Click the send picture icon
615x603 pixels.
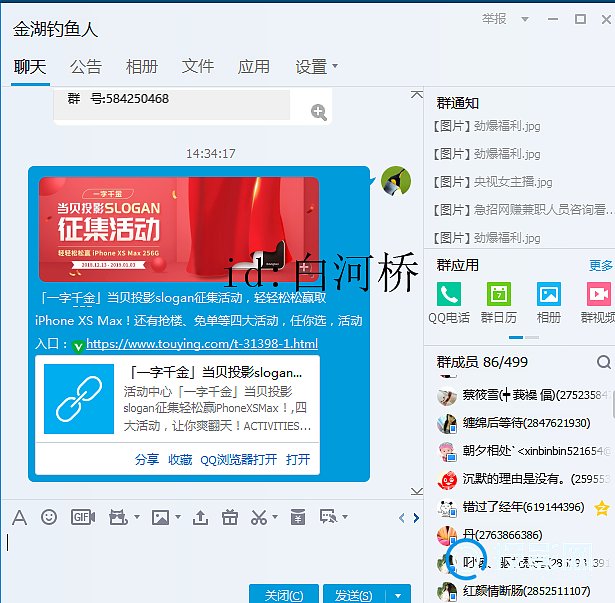coord(160,517)
